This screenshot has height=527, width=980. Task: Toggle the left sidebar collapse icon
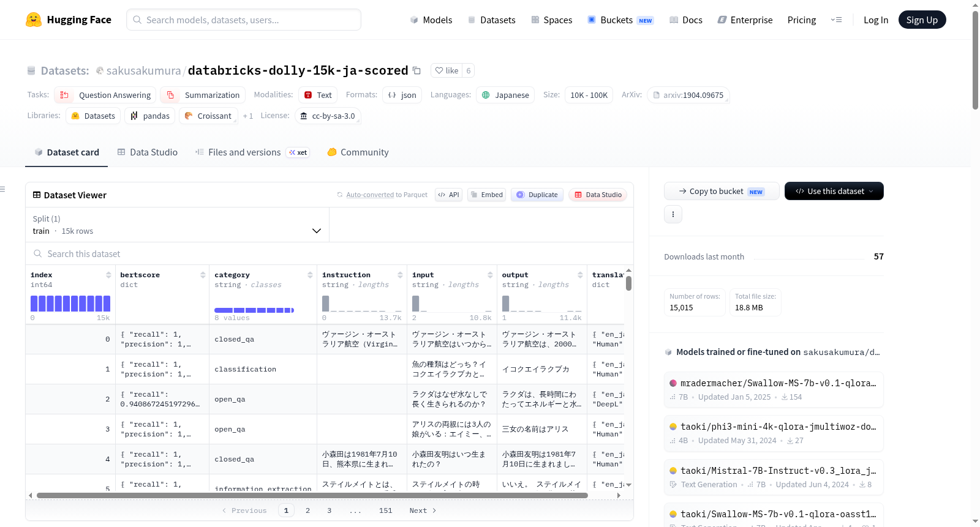pos(3,189)
